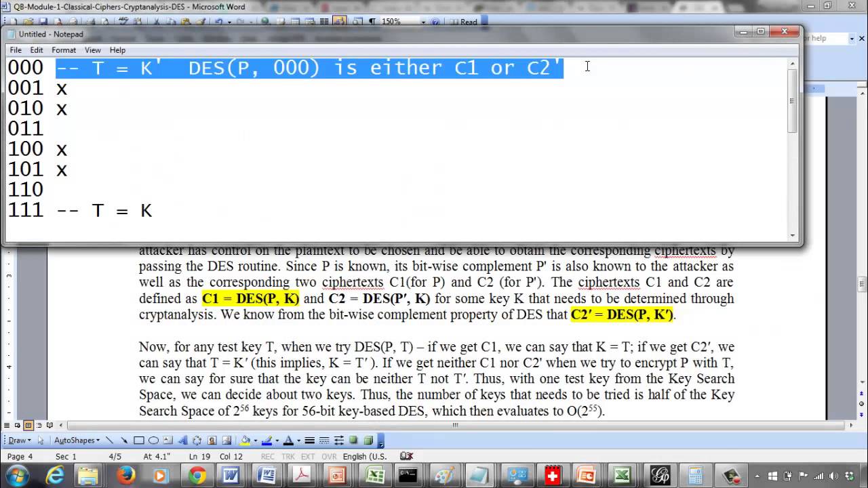Toggle TRK track changes indicator
Image resolution: width=868 pixels, height=488 pixels.
point(288,457)
